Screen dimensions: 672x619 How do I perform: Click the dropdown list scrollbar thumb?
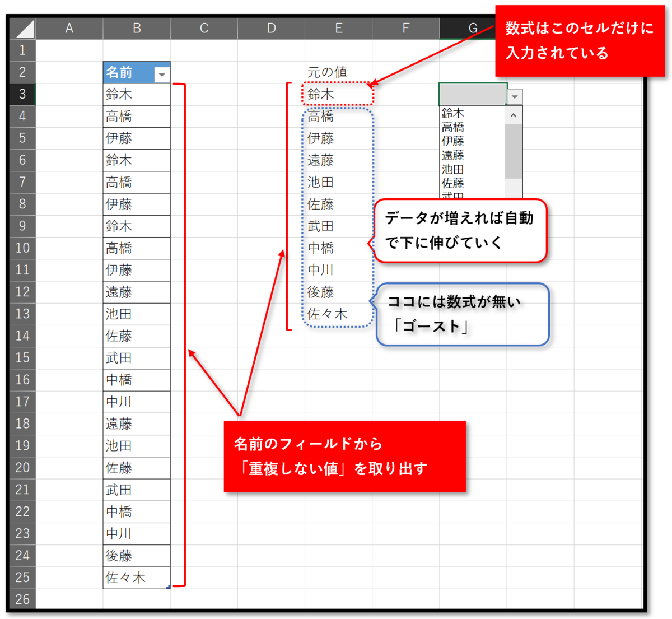(514, 151)
